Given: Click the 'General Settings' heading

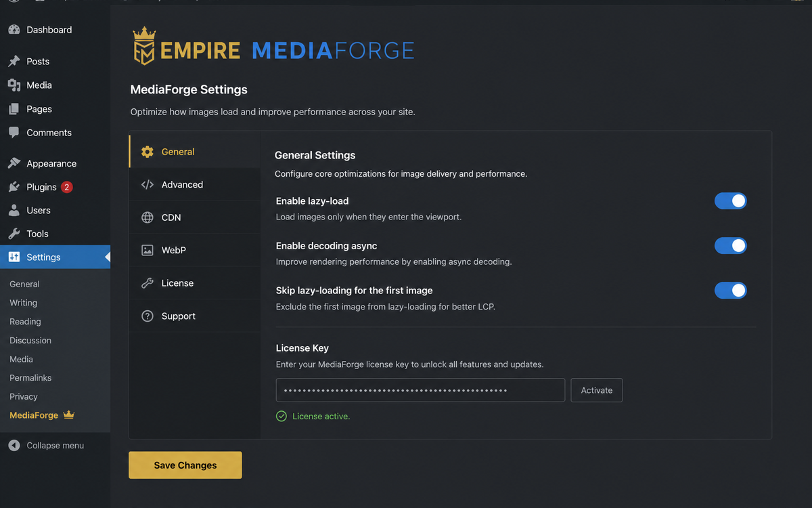Looking at the screenshot, I should [315, 155].
